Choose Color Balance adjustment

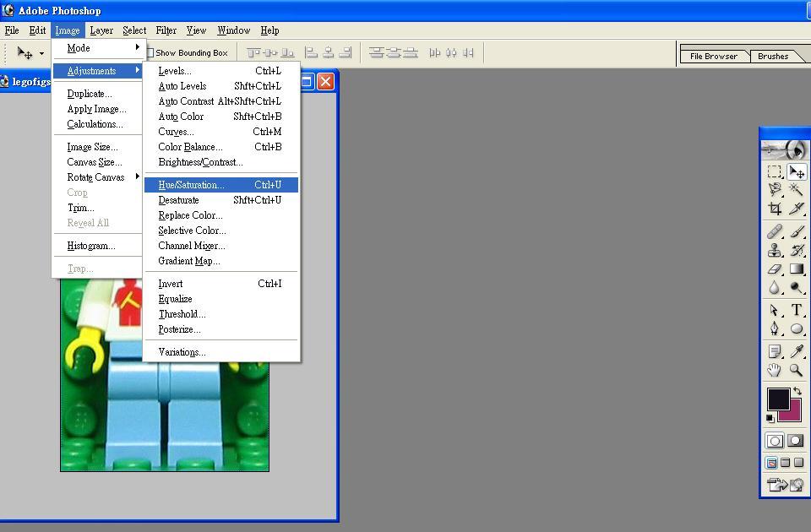(x=221, y=147)
